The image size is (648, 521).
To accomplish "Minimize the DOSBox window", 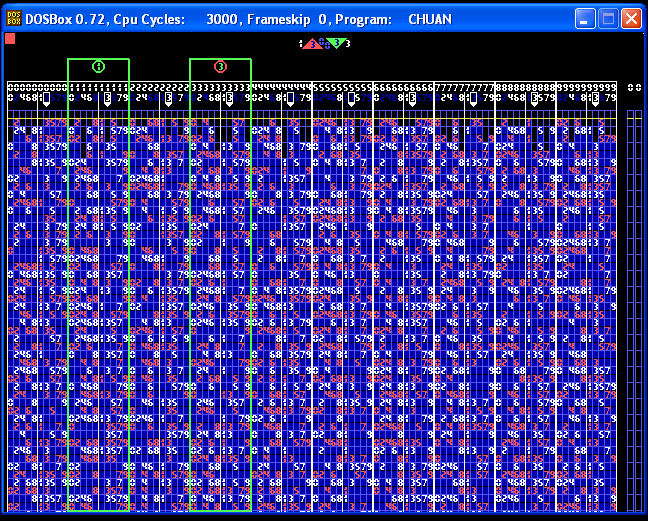I will point(586,18).
